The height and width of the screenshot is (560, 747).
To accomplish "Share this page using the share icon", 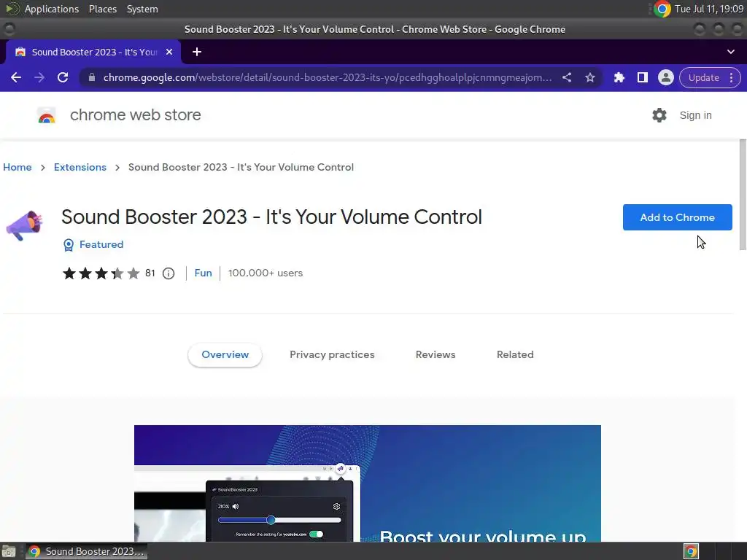I will coord(566,77).
